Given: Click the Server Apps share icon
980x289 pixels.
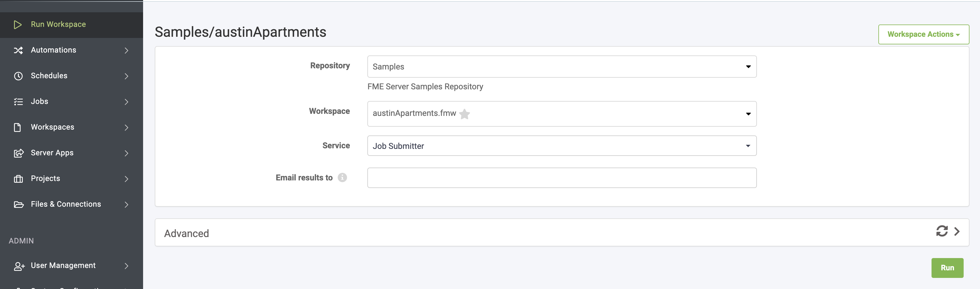Looking at the screenshot, I should (19, 153).
